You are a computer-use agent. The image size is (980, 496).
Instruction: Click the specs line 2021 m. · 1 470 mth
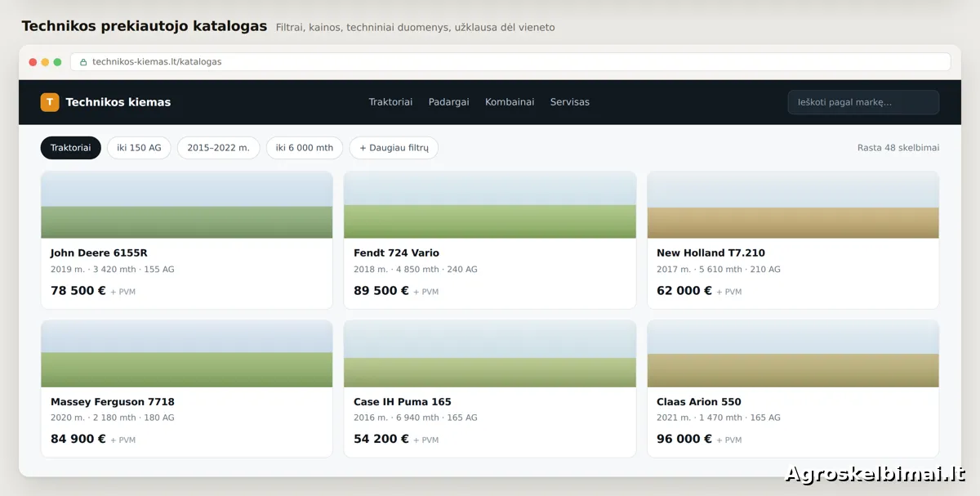click(x=719, y=418)
